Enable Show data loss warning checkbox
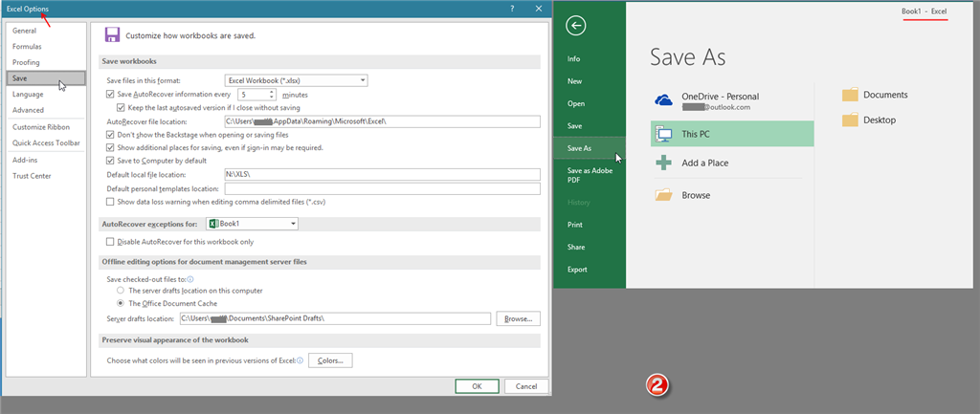 tap(111, 202)
